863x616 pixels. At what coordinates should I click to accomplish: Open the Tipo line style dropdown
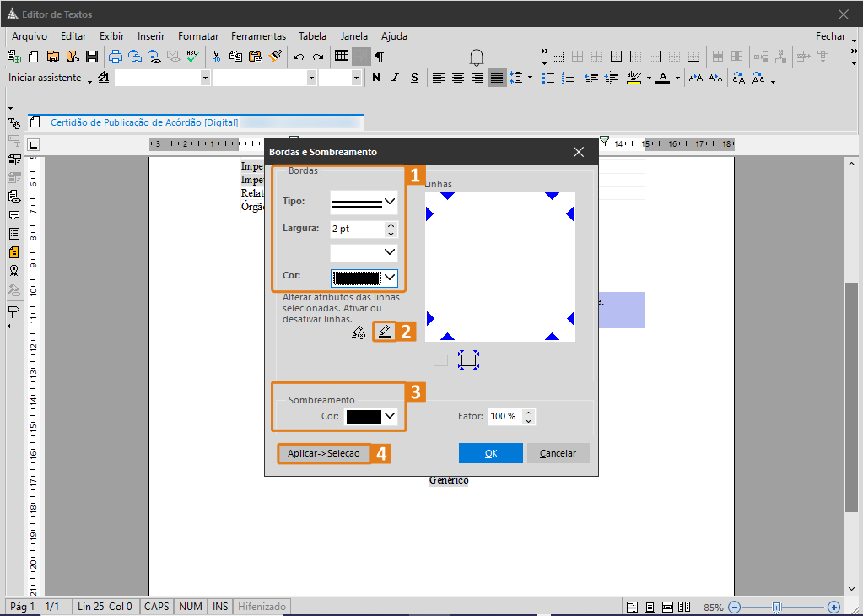364,202
